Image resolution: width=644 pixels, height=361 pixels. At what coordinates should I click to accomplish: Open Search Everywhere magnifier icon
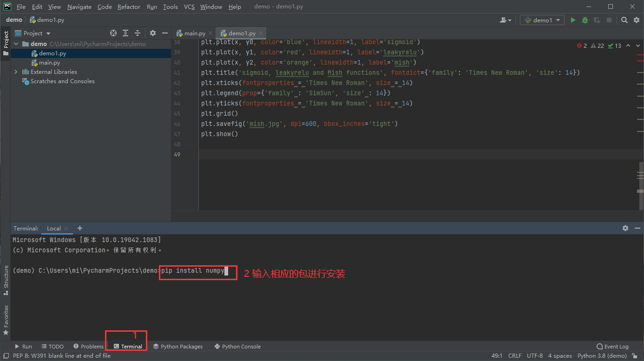(624, 20)
